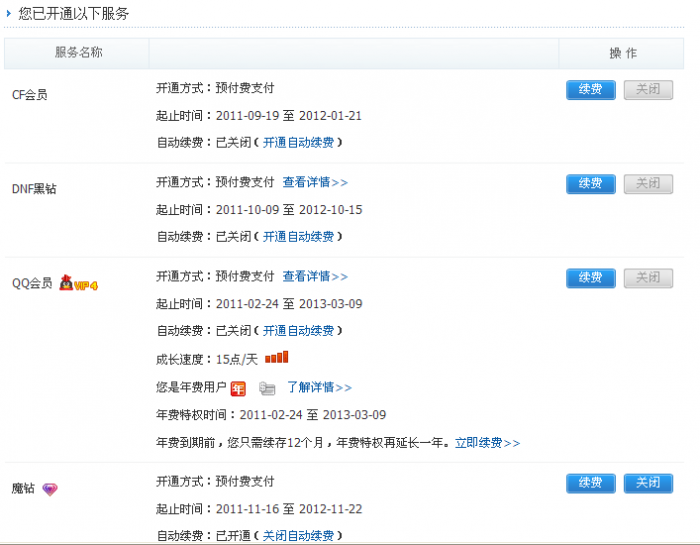Click 关闭自动续费 link for 魔钻
The width and height of the screenshot is (700, 545).
click(x=298, y=536)
